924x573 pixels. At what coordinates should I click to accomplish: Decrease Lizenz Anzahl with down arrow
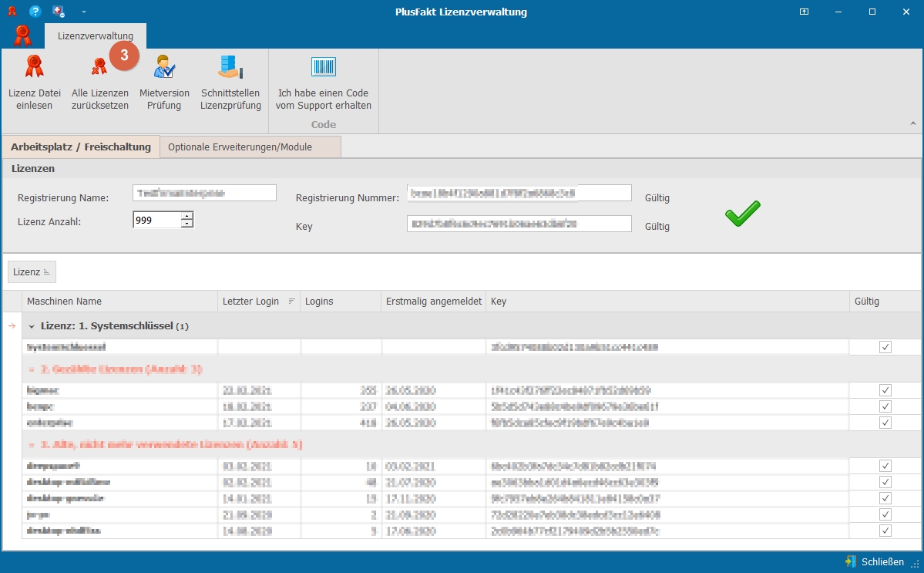pyautogui.click(x=186, y=224)
